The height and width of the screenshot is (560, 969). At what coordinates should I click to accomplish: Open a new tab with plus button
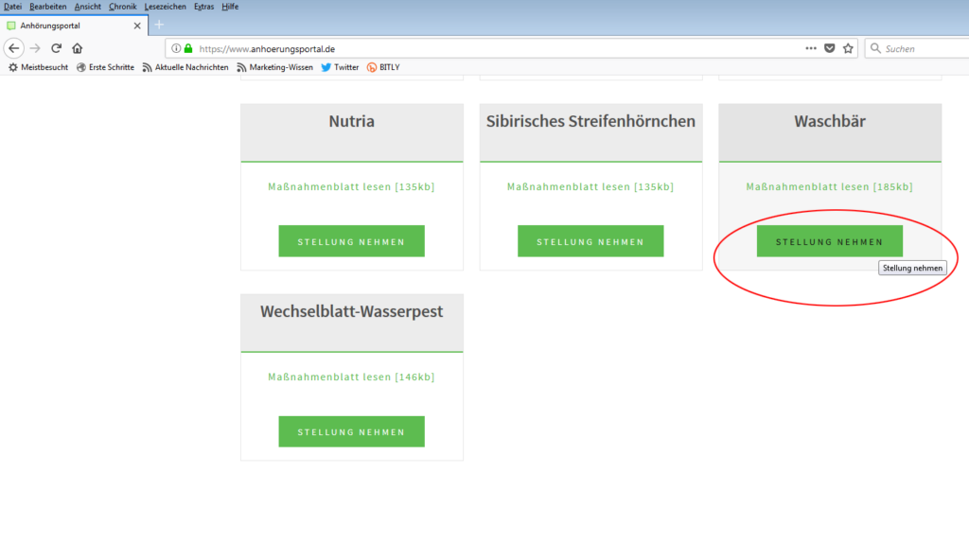(159, 25)
